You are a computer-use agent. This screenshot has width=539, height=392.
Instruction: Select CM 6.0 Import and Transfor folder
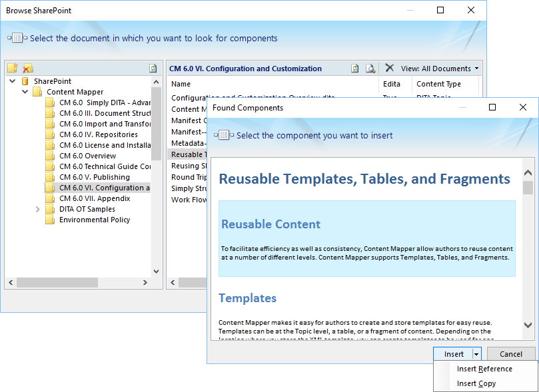tap(105, 124)
